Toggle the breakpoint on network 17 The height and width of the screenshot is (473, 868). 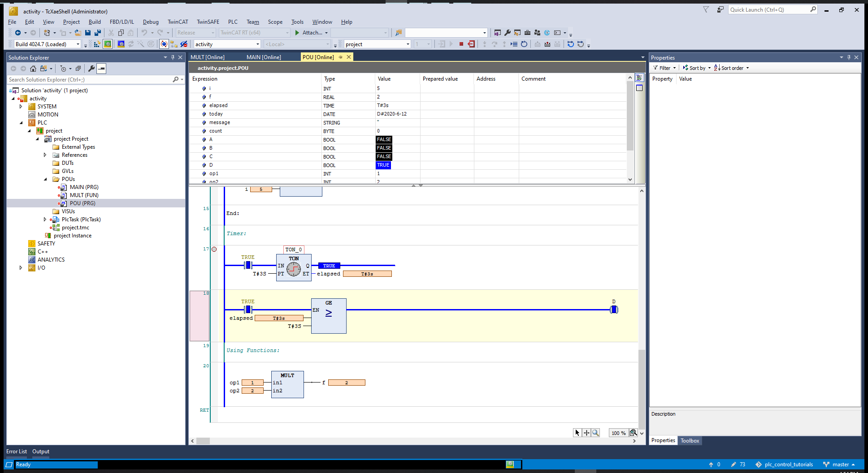point(214,249)
